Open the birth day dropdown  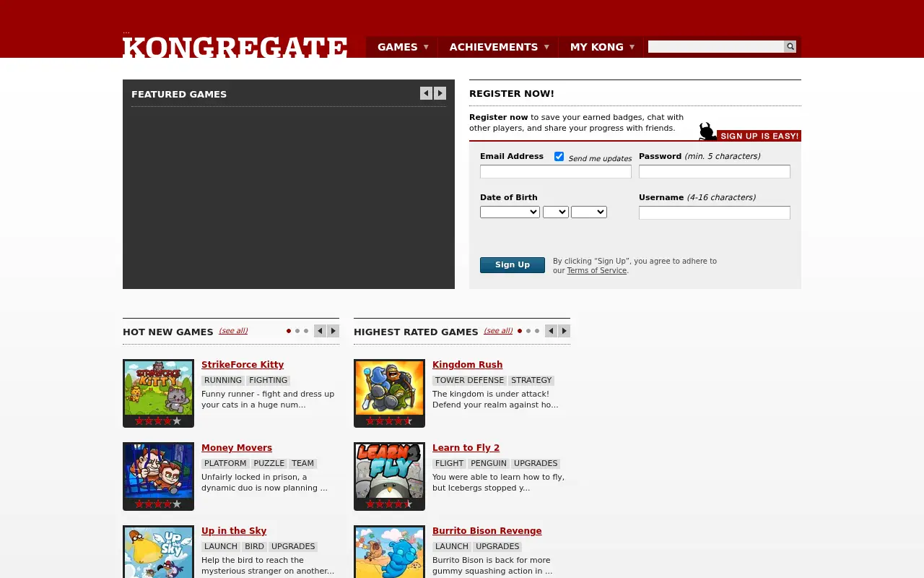(x=556, y=212)
